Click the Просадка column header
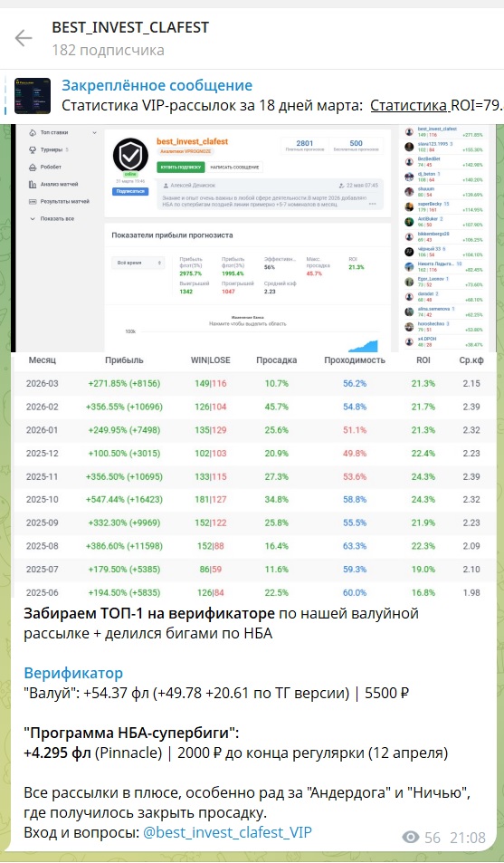The width and height of the screenshot is (504, 863). 276,360
